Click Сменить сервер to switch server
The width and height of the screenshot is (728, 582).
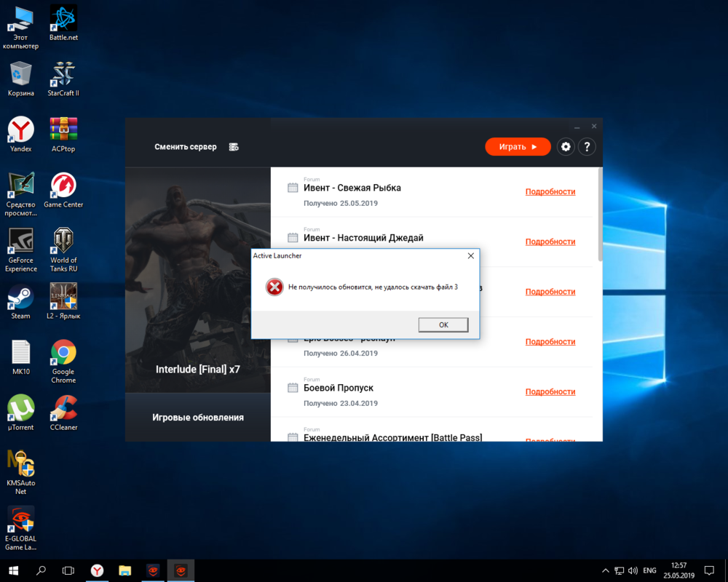[185, 147]
